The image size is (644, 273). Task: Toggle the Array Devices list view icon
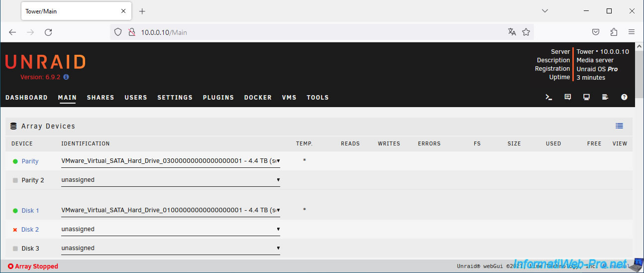point(619,126)
